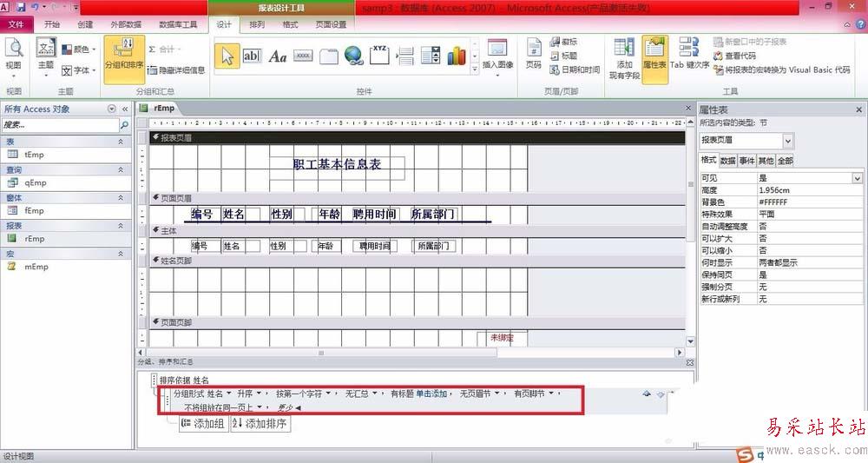868x463 pixels.
Task: Switch to 全部 tab in property sheet
Action: [785, 161]
